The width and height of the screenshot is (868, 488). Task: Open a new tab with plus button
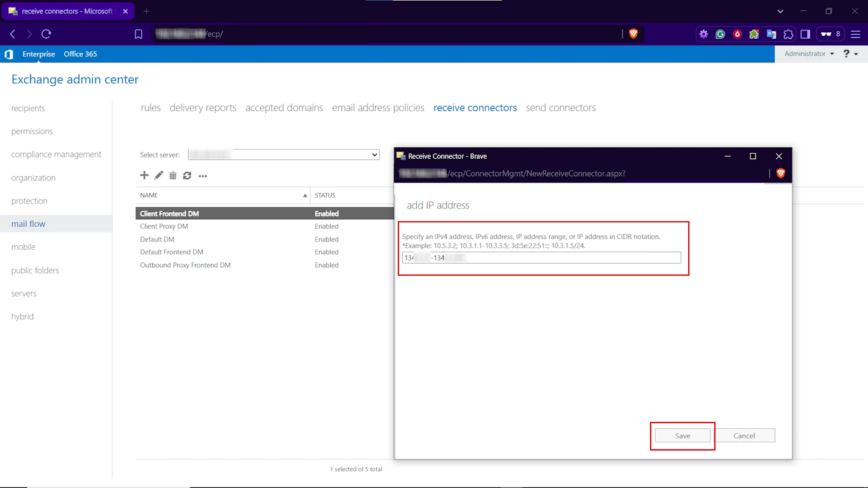pos(147,11)
